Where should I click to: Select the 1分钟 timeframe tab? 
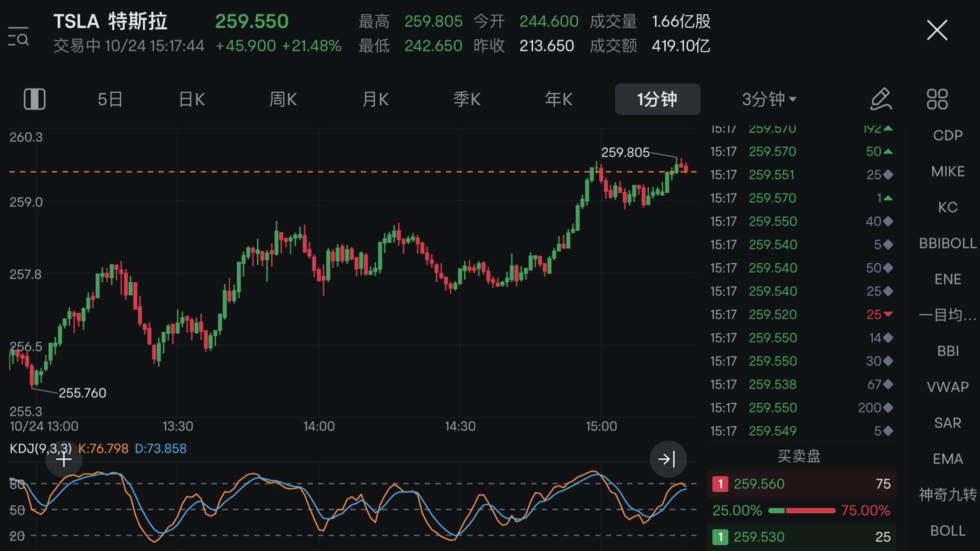point(658,99)
